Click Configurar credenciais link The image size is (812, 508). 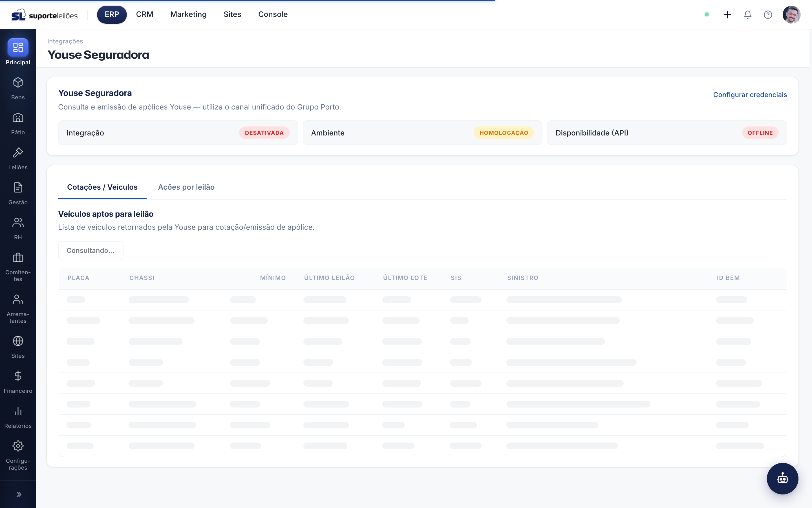point(750,95)
